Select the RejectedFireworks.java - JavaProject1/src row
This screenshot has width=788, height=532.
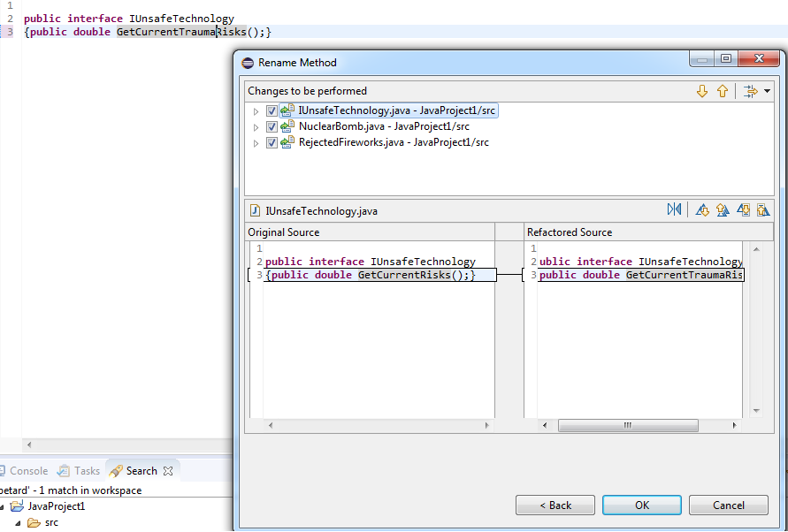pos(394,142)
